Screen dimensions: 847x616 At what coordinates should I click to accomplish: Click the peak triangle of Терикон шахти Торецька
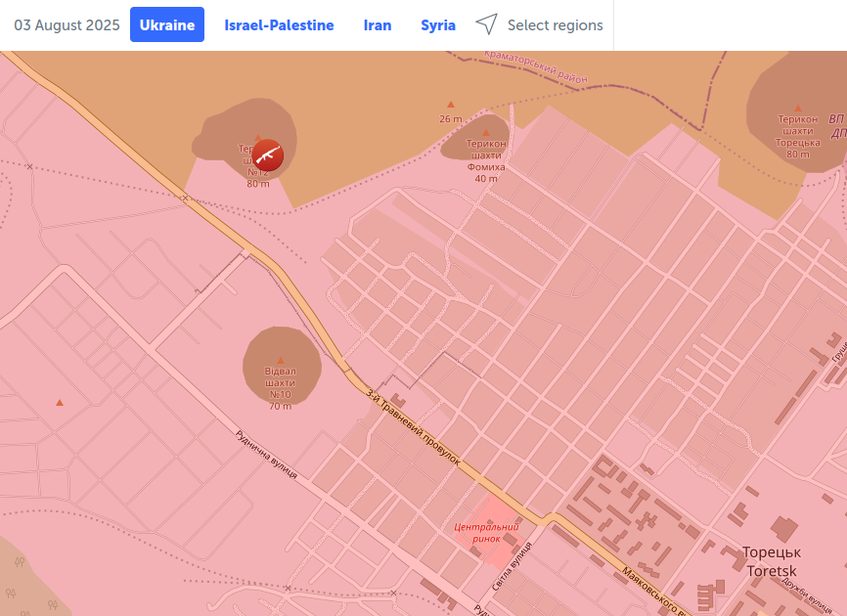click(x=798, y=108)
